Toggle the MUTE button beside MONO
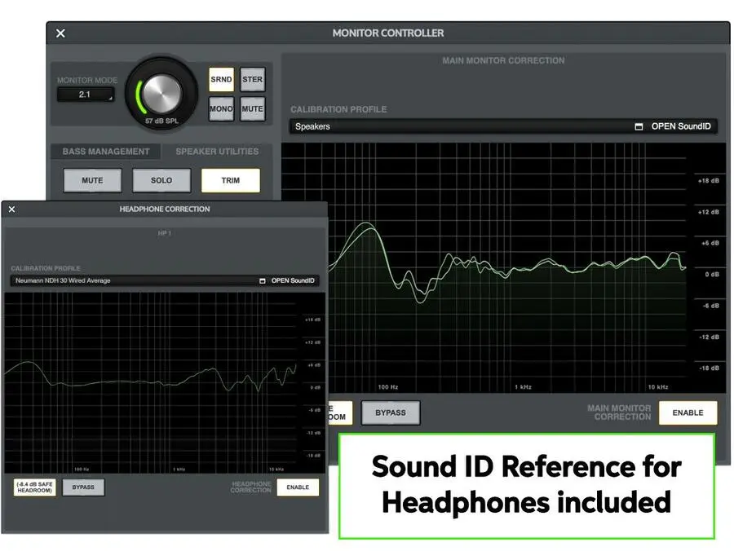 point(252,109)
